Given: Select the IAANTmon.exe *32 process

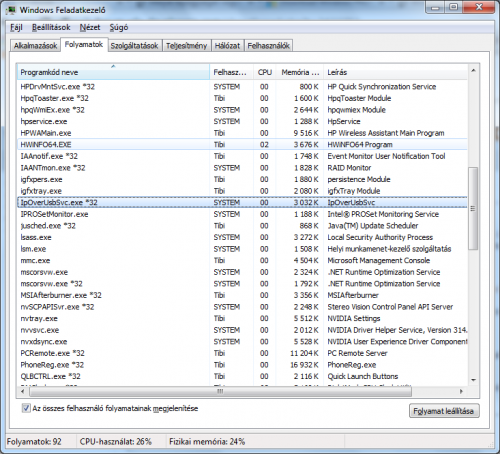Looking at the screenshot, I should 242,168.
